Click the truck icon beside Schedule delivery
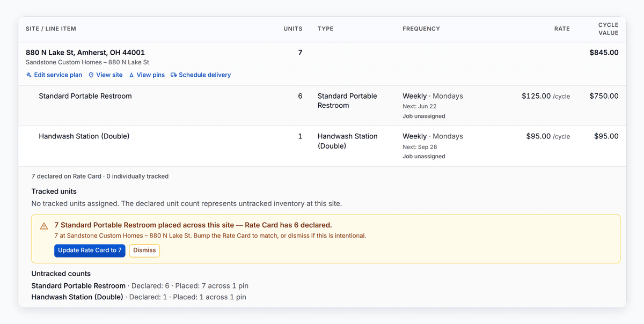Screen dimensions: 644x324 click(x=174, y=75)
